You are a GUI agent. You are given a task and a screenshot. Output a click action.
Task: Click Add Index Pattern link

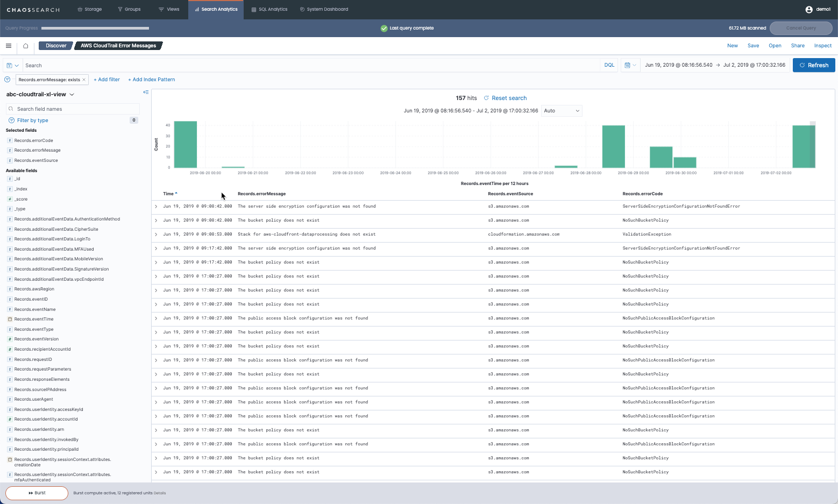click(x=151, y=80)
